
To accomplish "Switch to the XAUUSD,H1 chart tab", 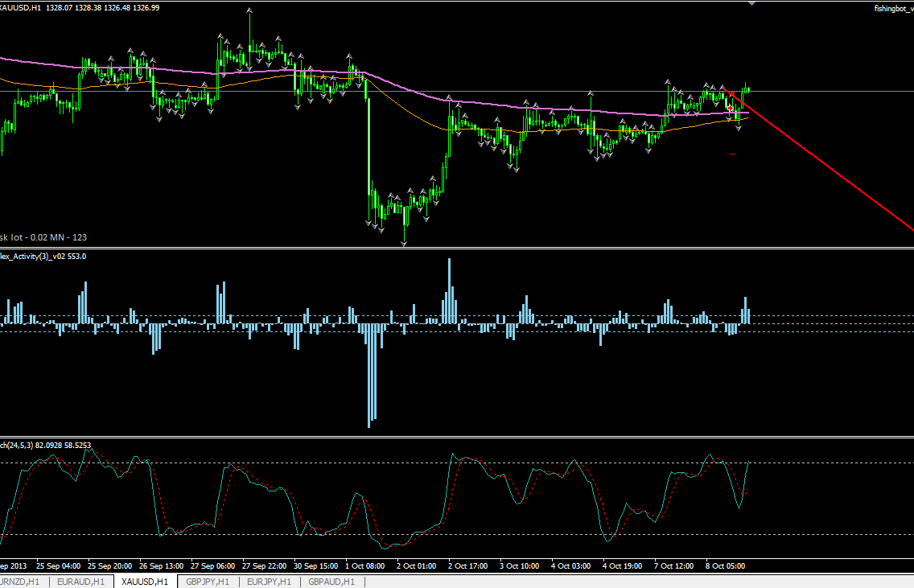I will 145,582.
